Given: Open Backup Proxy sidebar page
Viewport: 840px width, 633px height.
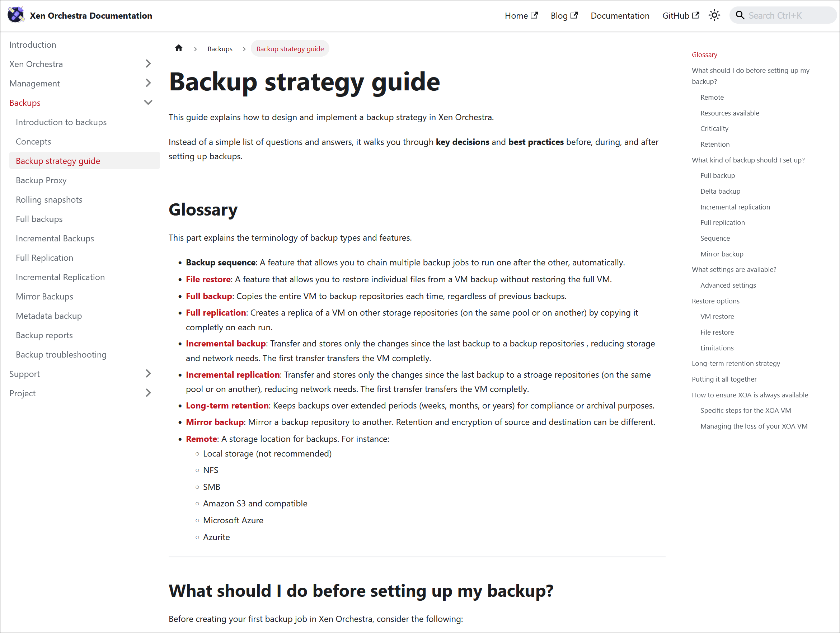Looking at the screenshot, I should click(x=41, y=180).
